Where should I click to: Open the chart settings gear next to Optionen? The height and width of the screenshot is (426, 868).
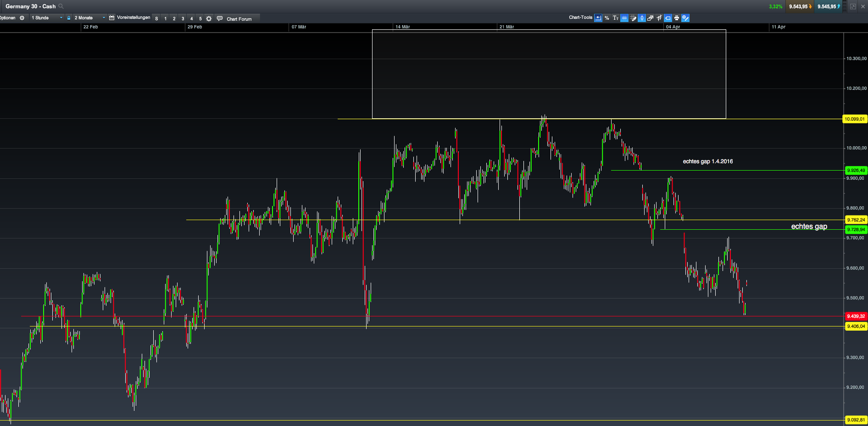tap(22, 18)
